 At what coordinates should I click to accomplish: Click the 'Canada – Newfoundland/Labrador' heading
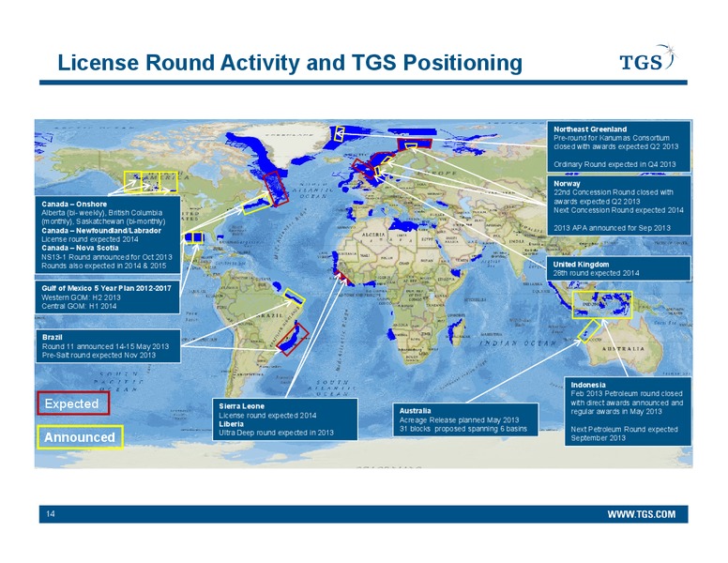coord(101,231)
